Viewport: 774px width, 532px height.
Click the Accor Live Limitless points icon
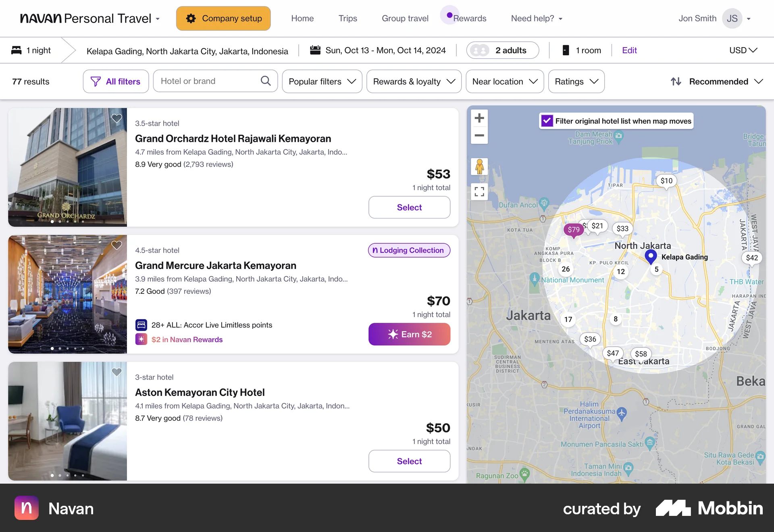(x=141, y=325)
